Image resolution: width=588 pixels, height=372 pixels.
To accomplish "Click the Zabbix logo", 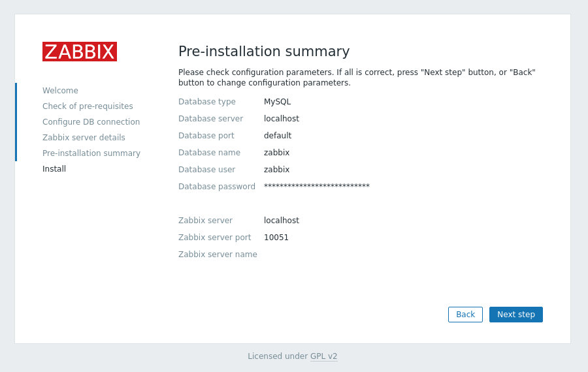I will pyautogui.click(x=80, y=52).
